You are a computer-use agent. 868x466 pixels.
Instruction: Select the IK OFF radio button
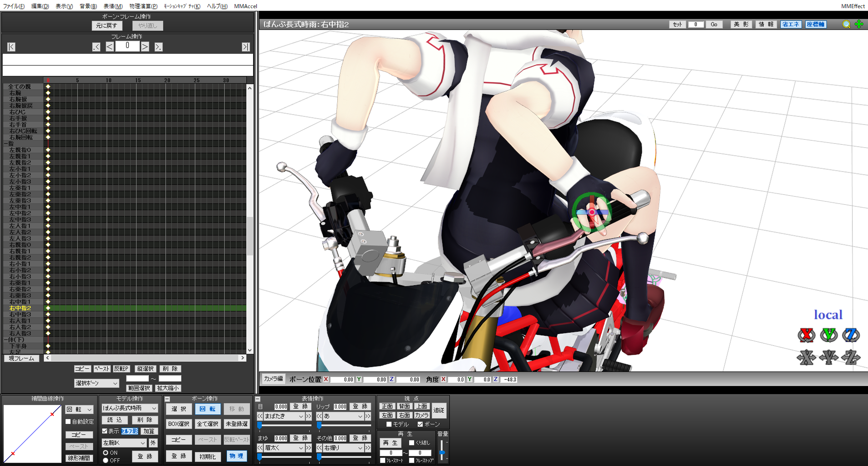106,460
